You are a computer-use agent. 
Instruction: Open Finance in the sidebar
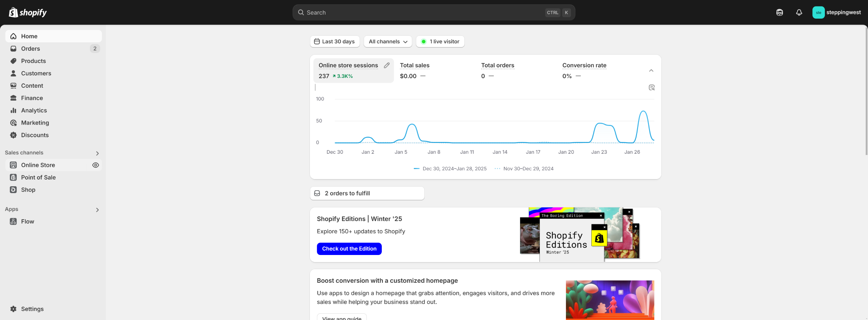54,98
